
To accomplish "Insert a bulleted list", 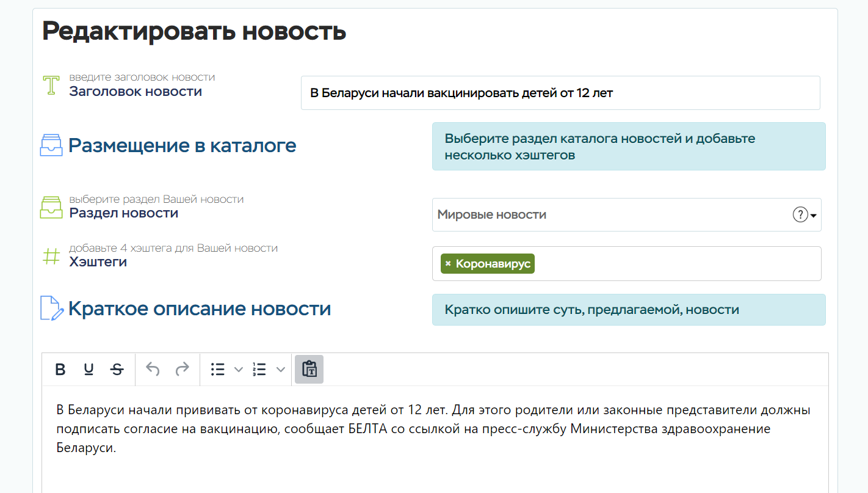I will point(218,370).
